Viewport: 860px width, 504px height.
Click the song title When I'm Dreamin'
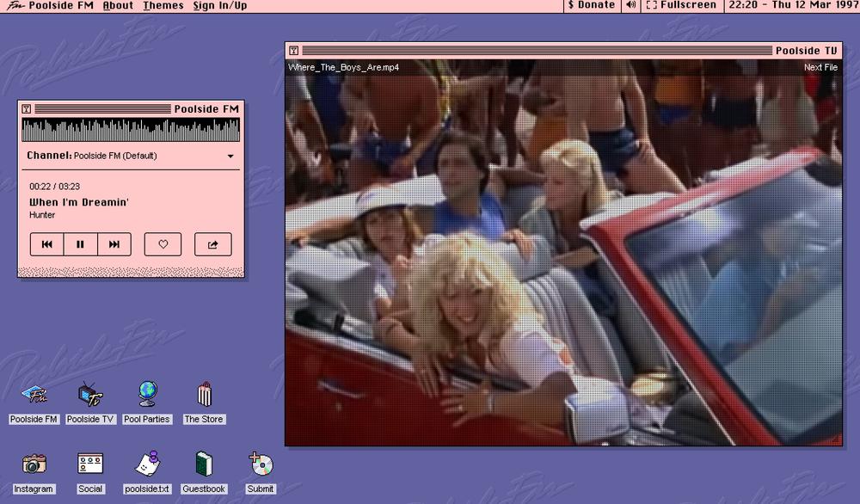(x=79, y=202)
